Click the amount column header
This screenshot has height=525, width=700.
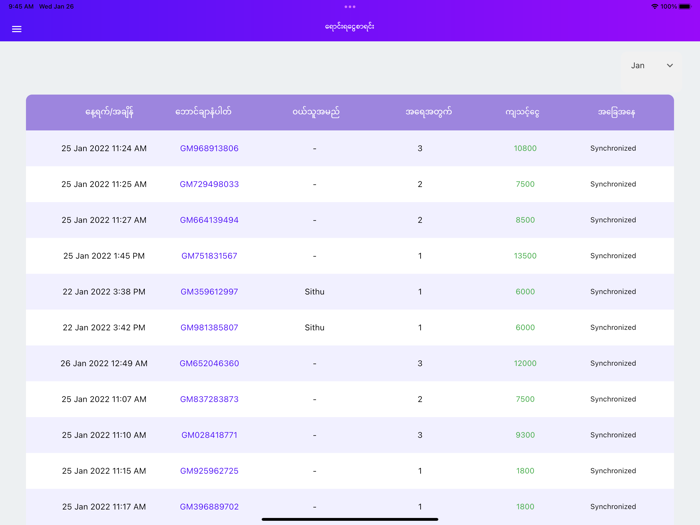coord(522,112)
